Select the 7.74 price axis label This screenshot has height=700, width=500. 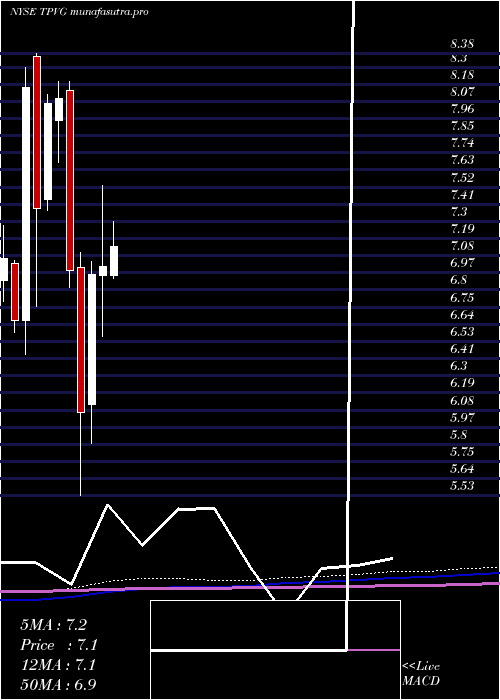[x=462, y=143]
